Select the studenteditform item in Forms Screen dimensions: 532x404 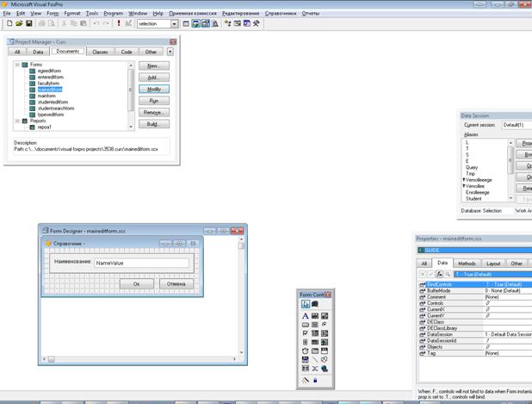pyautogui.click(x=53, y=103)
